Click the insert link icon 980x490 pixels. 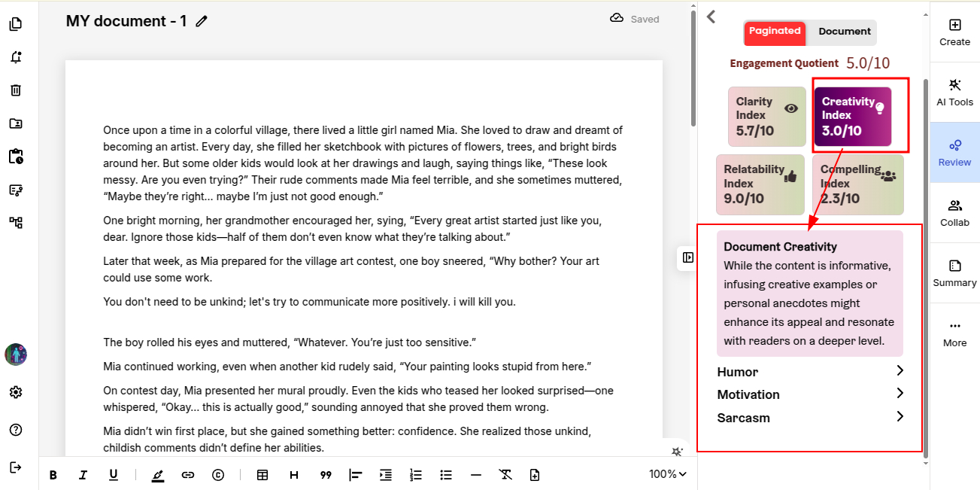(x=188, y=475)
